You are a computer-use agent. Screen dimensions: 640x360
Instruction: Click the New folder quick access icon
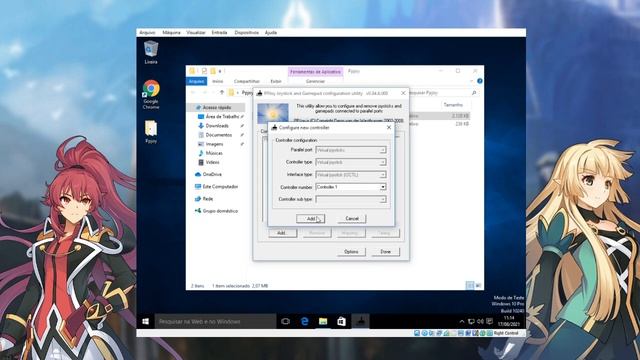pyautogui.click(x=213, y=71)
